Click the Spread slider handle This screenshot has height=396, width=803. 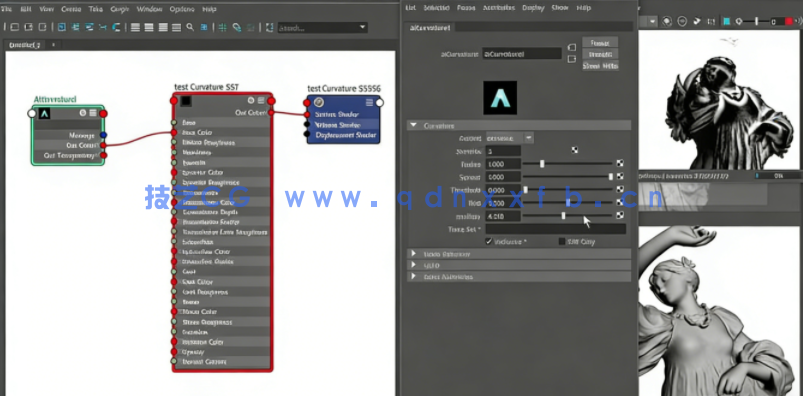(610, 177)
